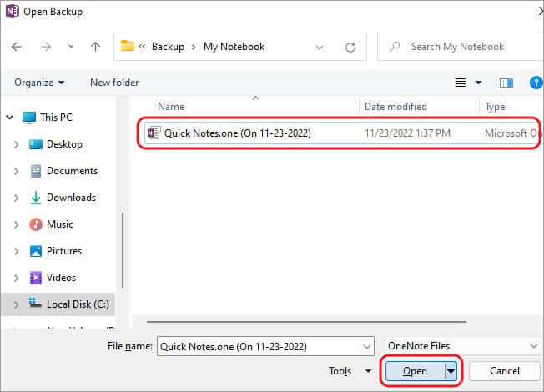Expand the Documents tree node
This screenshot has height=392, width=544.
(x=16, y=171)
